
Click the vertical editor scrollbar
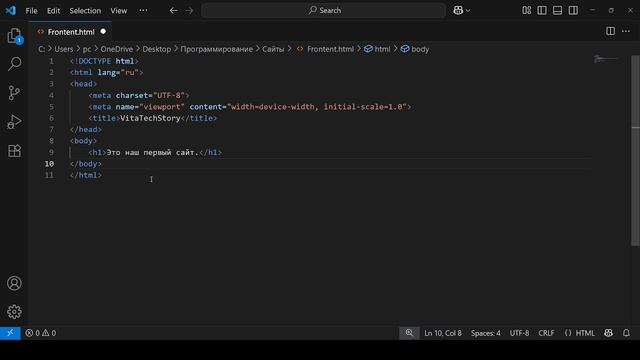pyautogui.click(x=636, y=151)
